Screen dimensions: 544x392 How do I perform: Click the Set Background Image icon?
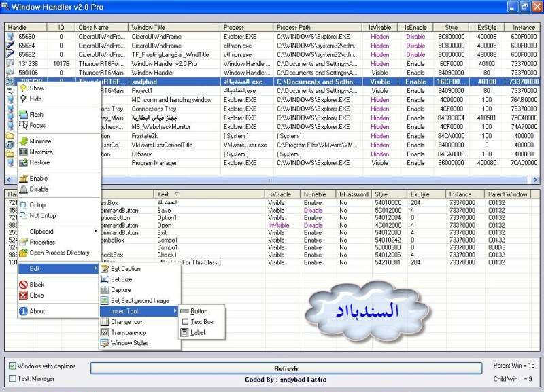pos(105,300)
